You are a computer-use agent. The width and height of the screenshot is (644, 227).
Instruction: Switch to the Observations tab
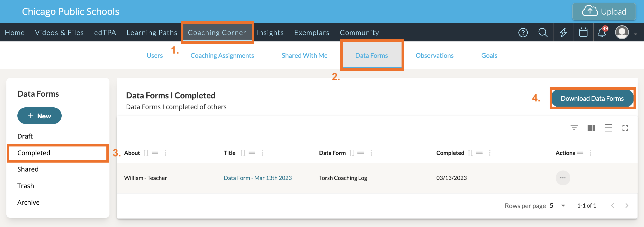(434, 55)
